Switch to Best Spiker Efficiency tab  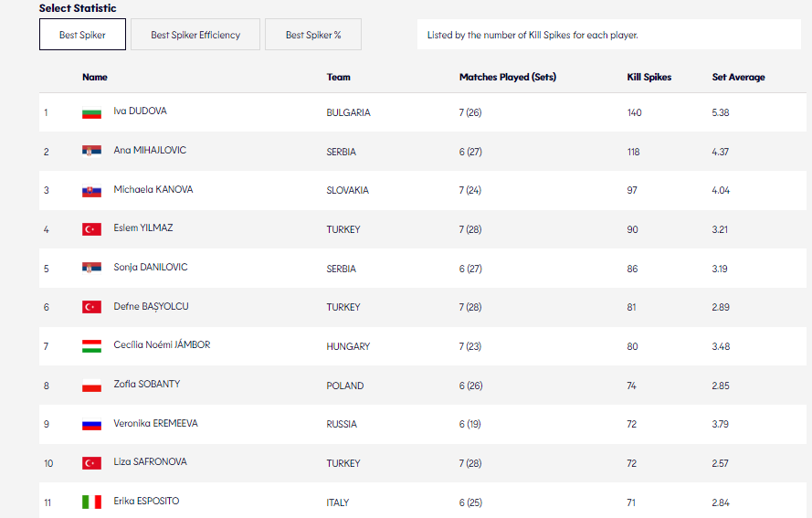pyautogui.click(x=195, y=35)
